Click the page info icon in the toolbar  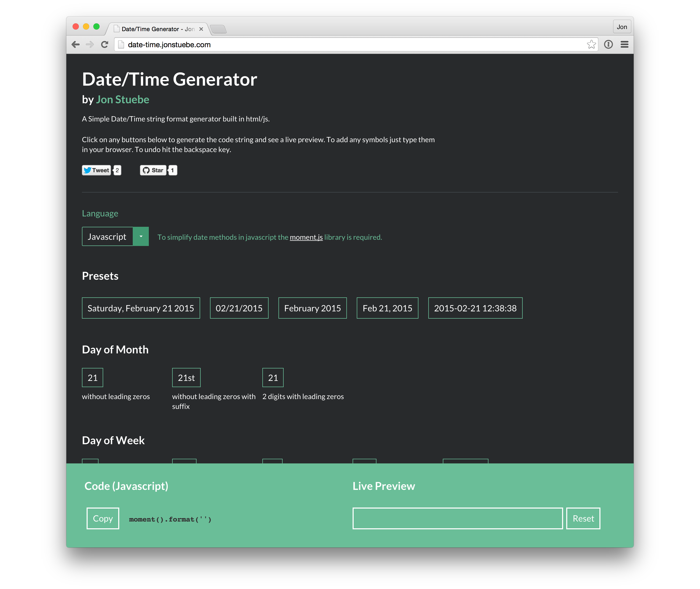(608, 44)
